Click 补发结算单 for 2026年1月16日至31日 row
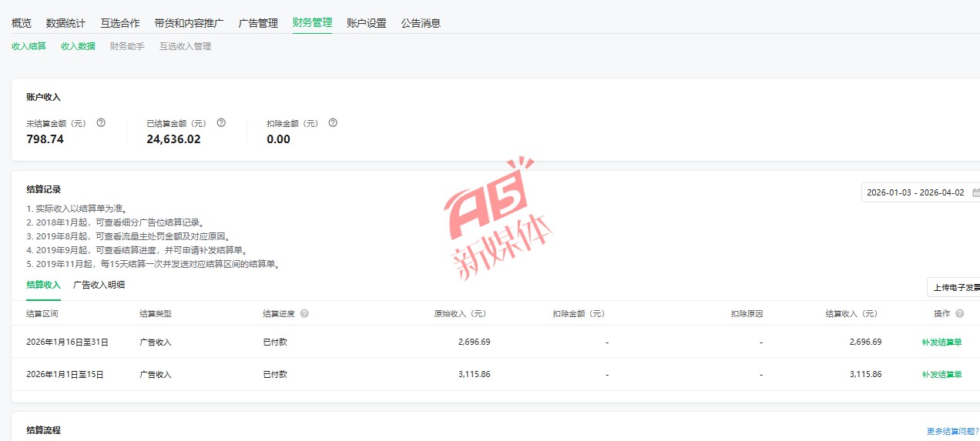The height and width of the screenshot is (441, 980). [941, 342]
